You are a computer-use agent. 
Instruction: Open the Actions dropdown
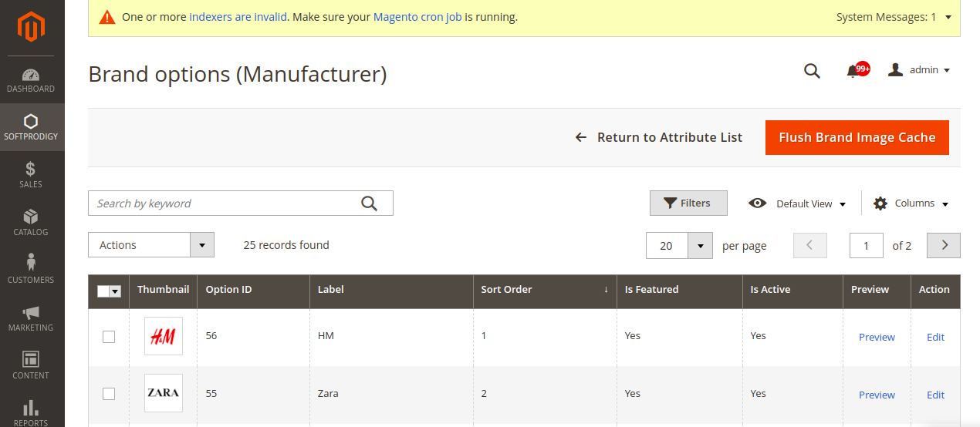click(151, 245)
